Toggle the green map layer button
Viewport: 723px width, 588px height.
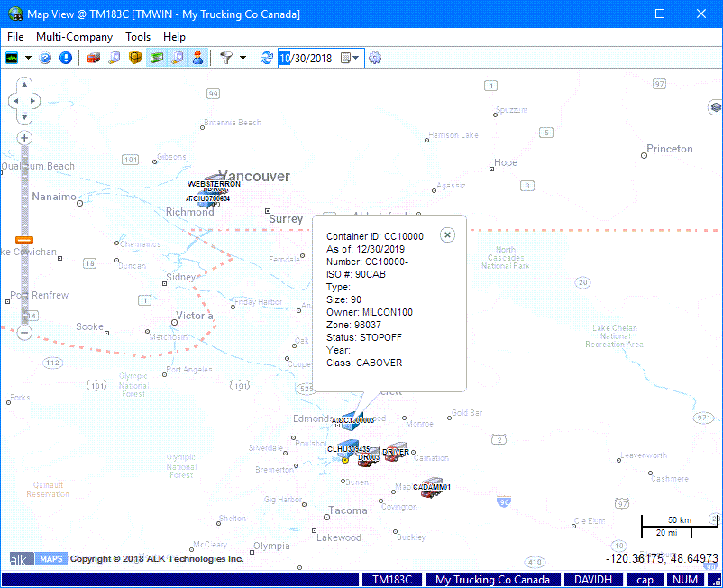point(156,58)
